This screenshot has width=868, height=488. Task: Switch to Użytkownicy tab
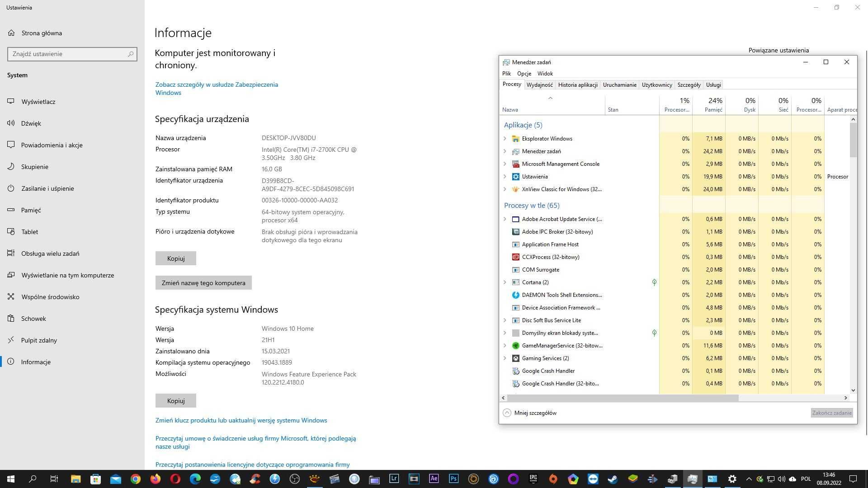[x=657, y=85]
